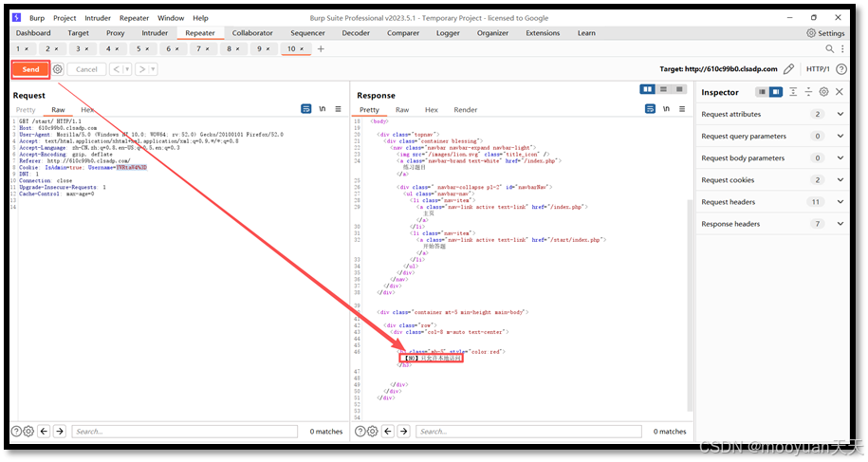Close the Inspector panel
This screenshot has width=868, height=462.
pos(840,92)
